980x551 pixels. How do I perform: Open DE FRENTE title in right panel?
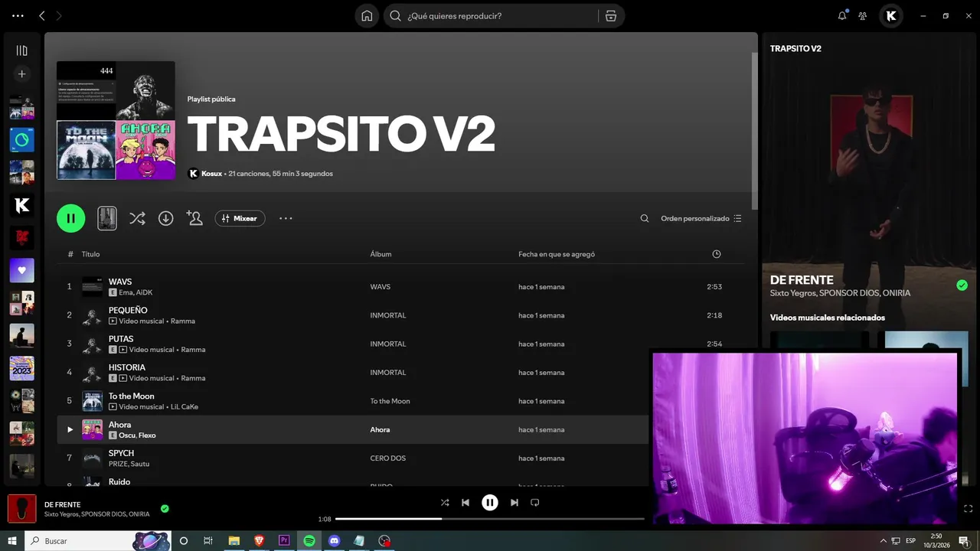[802, 280]
